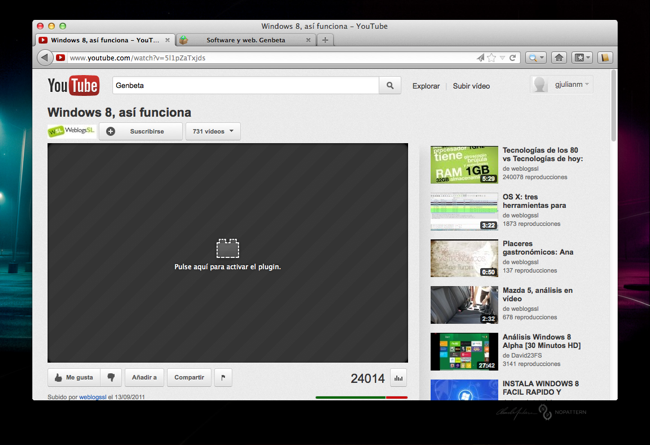650x445 pixels.
Task: Open the browser Home button
Action: click(559, 58)
